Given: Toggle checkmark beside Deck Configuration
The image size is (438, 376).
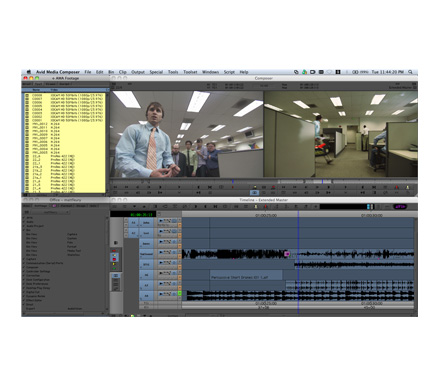Looking at the screenshot, I should [24, 280].
